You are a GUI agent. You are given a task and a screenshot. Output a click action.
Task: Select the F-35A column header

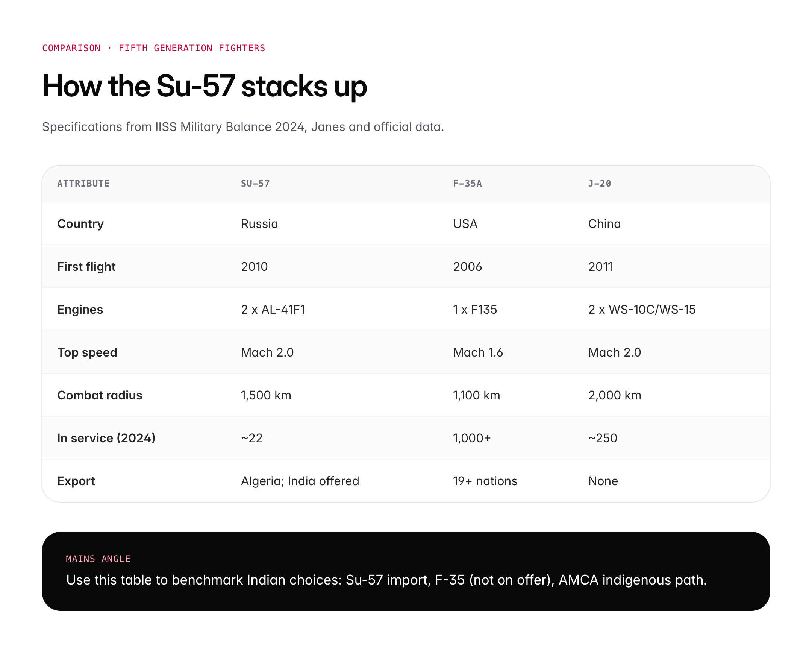click(x=467, y=184)
